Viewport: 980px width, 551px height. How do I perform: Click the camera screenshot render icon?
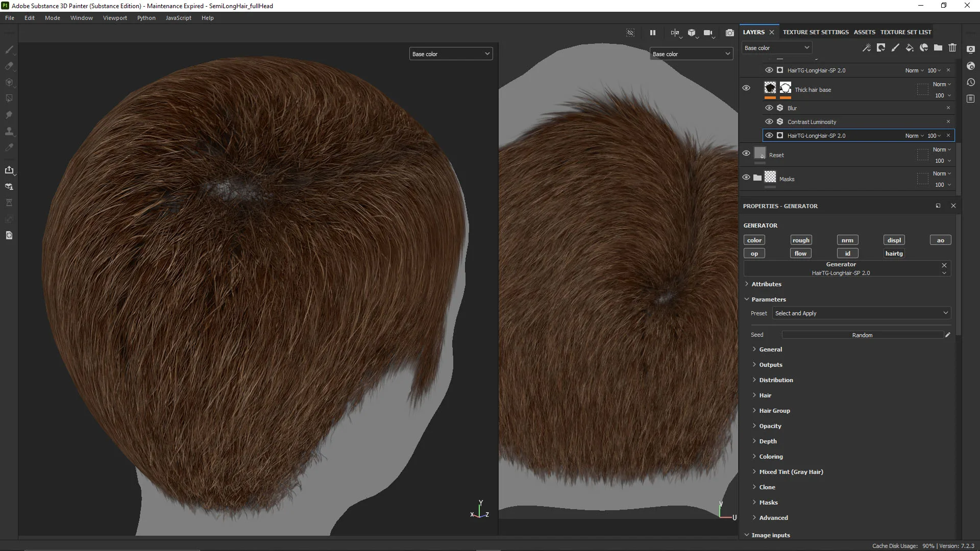tap(730, 33)
